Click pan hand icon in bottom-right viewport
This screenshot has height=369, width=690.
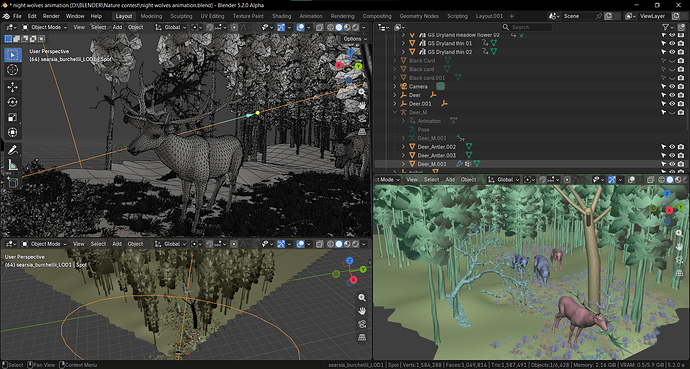coord(680,247)
